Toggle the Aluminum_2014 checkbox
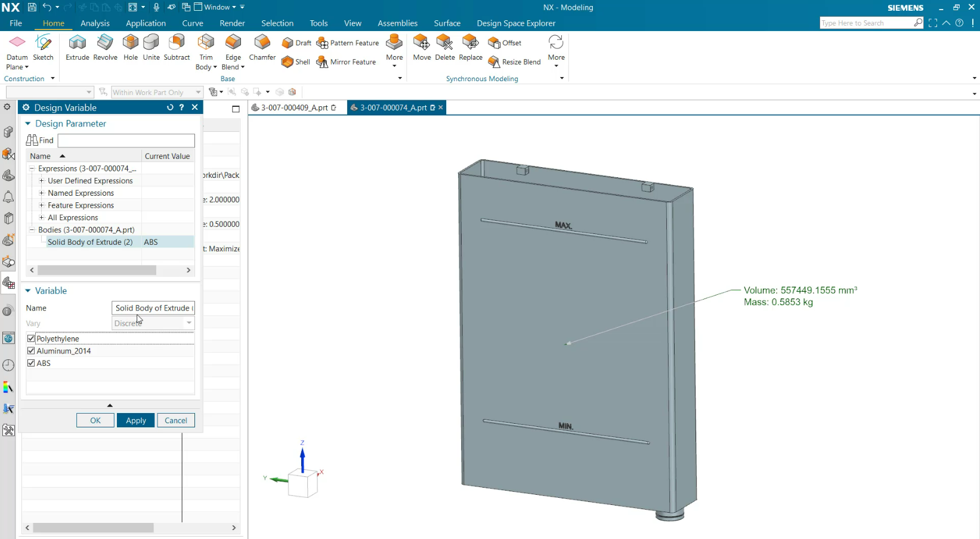980x539 pixels. click(32, 351)
